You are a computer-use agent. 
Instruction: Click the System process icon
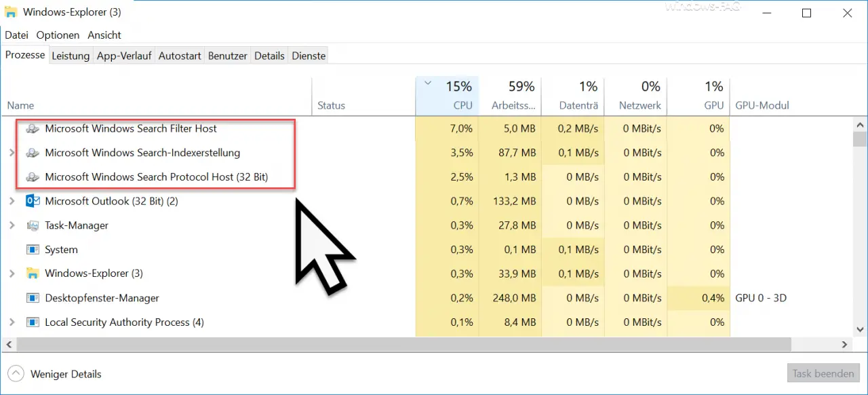click(x=32, y=250)
